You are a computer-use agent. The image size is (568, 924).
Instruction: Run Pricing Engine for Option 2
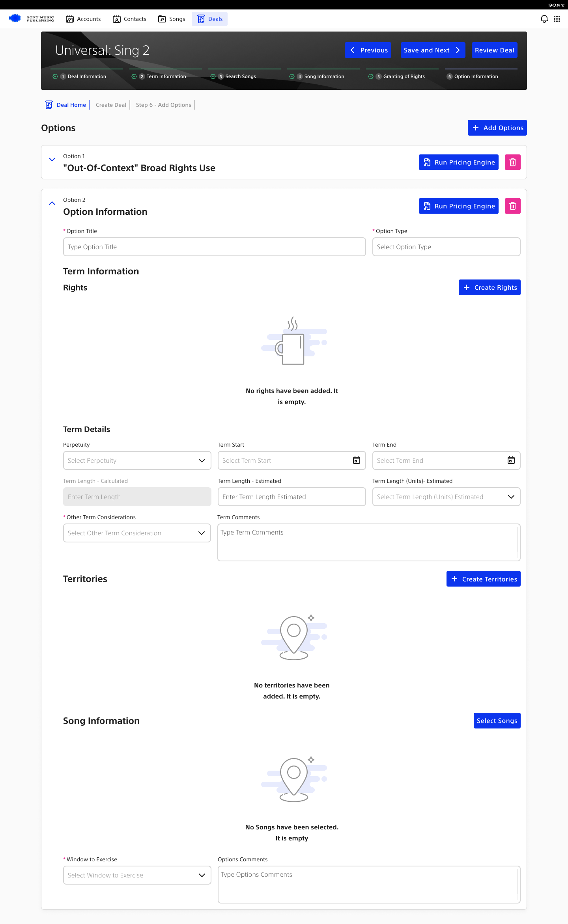click(x=459, y=206)
